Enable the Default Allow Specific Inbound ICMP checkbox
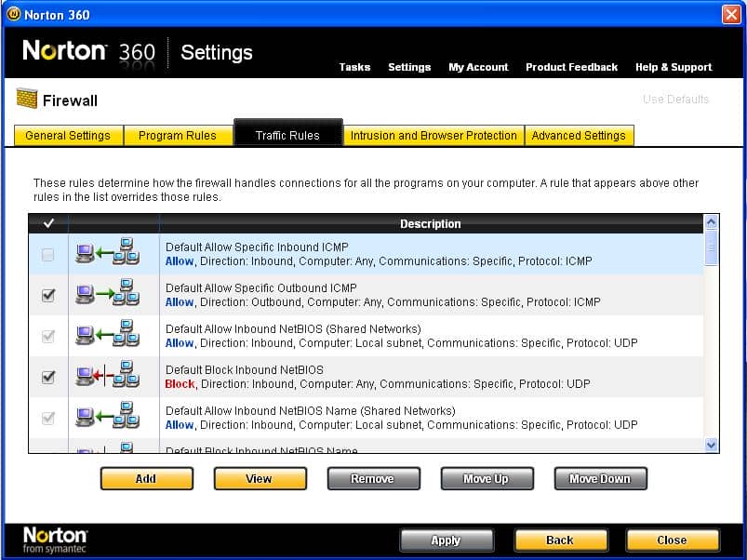The height and width of the screenshot is (560, 747). tap(48, 254)
